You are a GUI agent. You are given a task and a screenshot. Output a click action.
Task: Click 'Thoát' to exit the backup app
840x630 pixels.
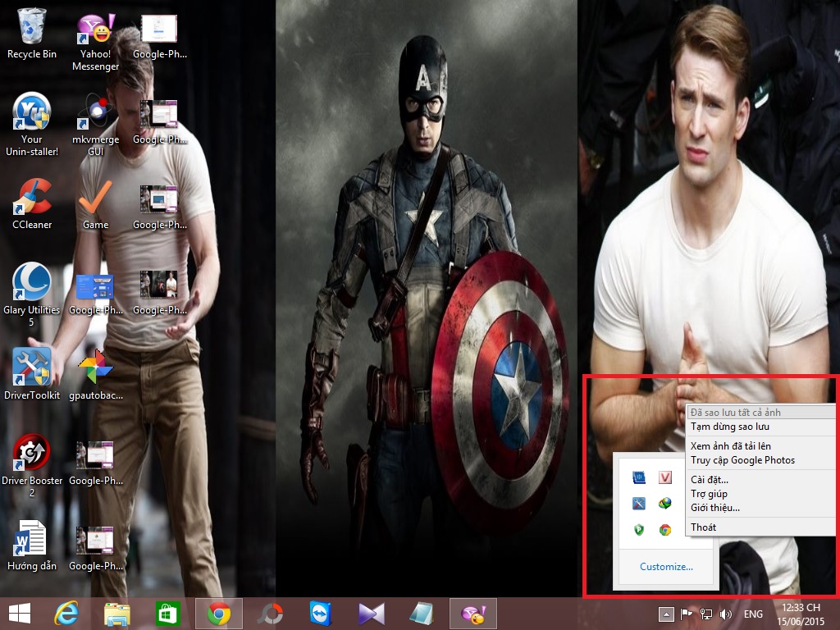click(x=703, y=527)
